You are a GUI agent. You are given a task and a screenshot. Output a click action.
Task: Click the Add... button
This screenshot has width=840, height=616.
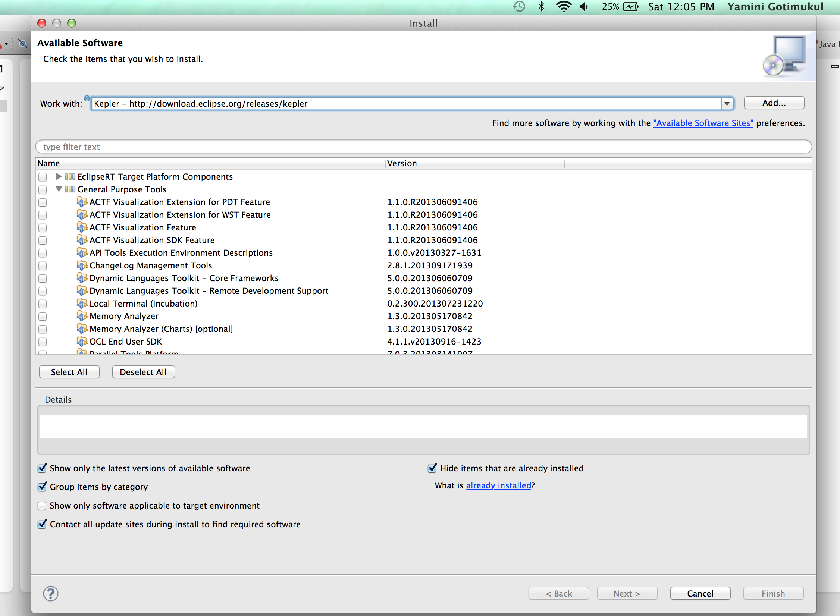tap(774, 103)
